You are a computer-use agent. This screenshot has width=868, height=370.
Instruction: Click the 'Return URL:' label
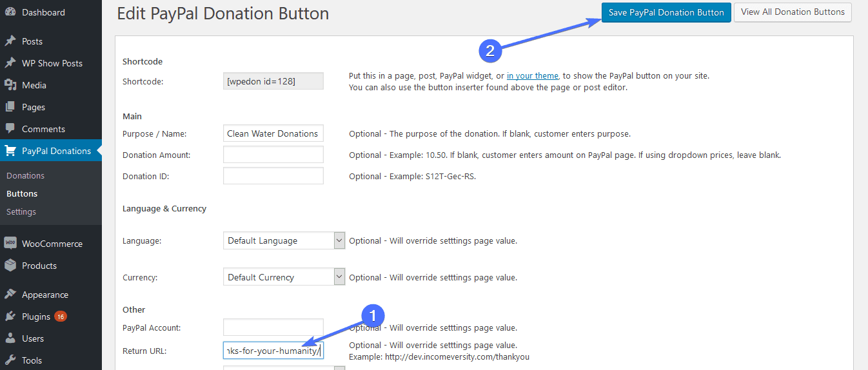[144, 351]
